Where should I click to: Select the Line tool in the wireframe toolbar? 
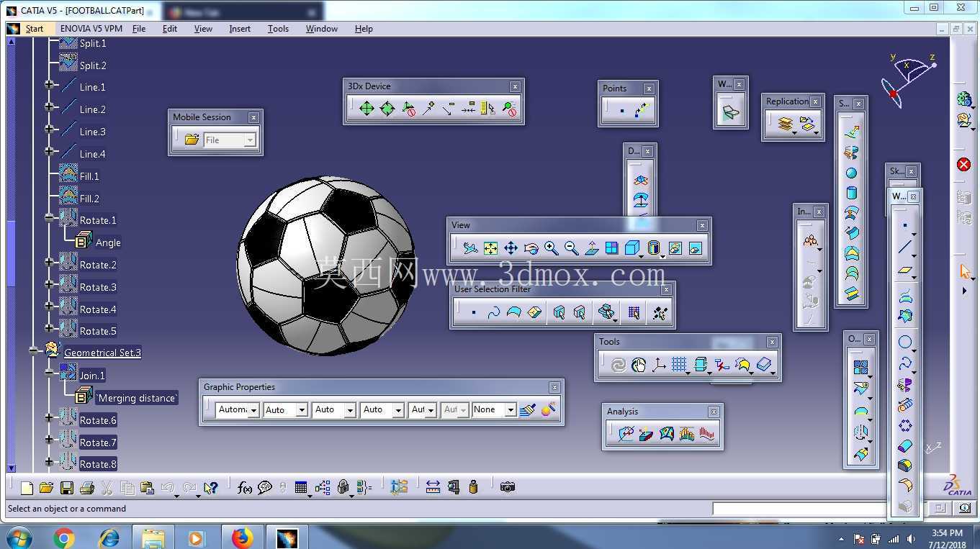click(905, 247)
